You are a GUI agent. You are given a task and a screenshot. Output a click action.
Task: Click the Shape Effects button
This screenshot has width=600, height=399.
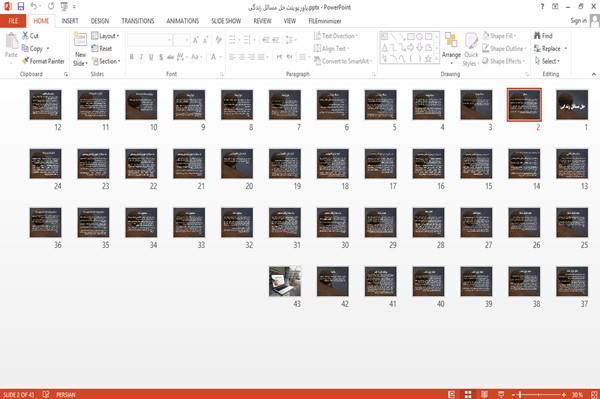coord(503,61)
